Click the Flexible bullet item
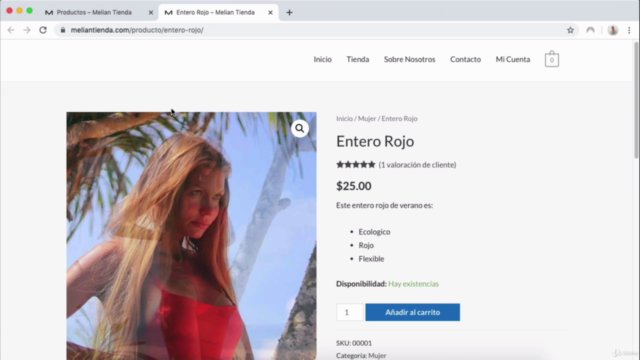Screen dimensions: 640x360 pos(371,259)
